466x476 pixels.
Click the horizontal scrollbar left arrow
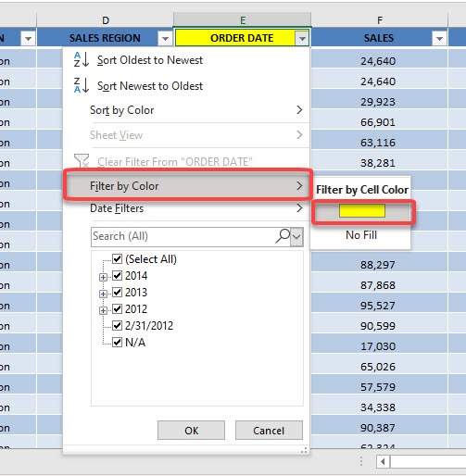(383, 462)
